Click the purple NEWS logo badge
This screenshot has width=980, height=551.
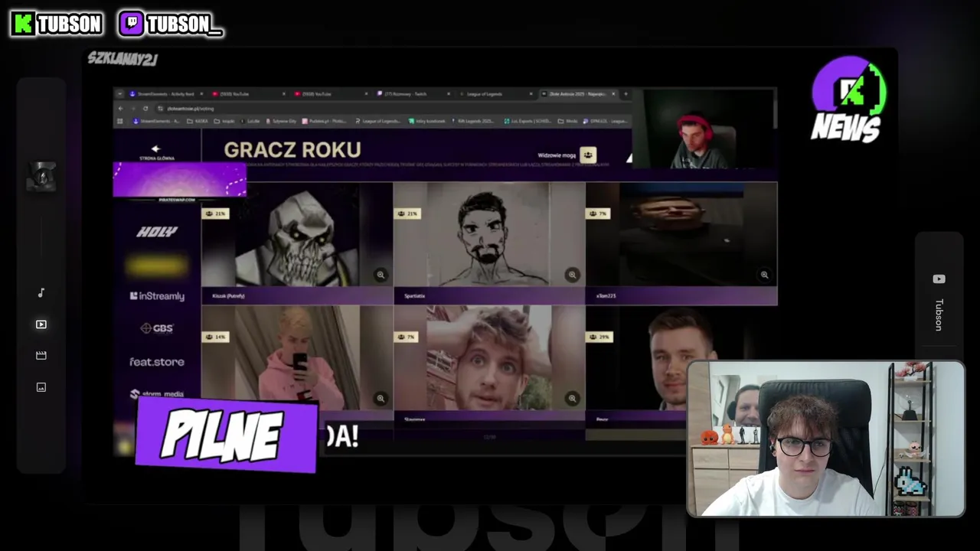tap(848, 99)
